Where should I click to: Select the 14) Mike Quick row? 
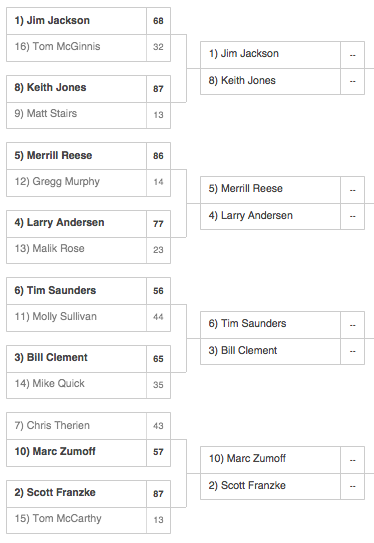88,385
